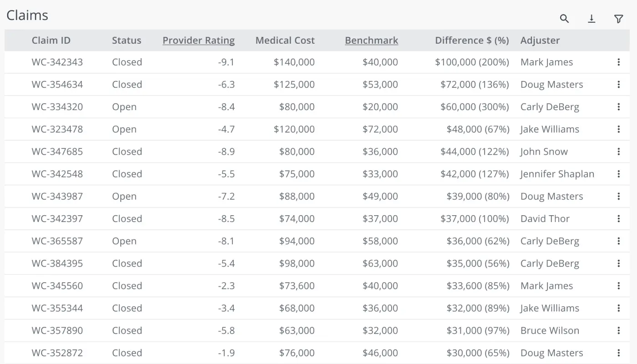Image resolution: width=637 pixels, height=364 pixels.
Task: Open actions menu for WC-347685
Action: coord(618,152)
